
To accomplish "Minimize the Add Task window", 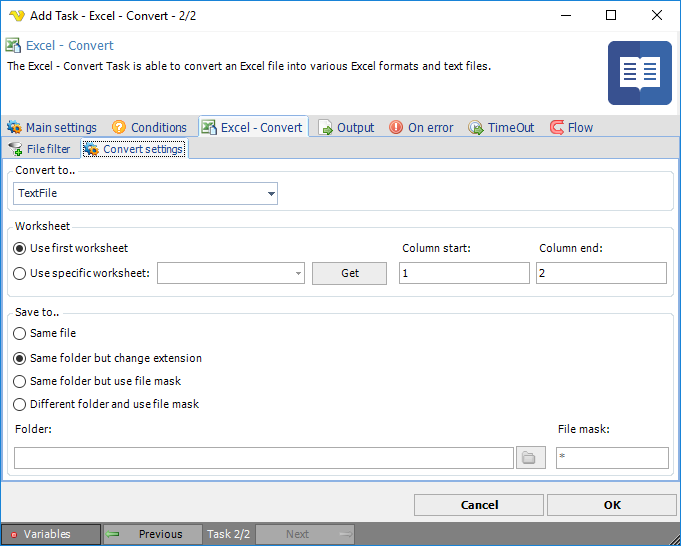I will 565,16.
